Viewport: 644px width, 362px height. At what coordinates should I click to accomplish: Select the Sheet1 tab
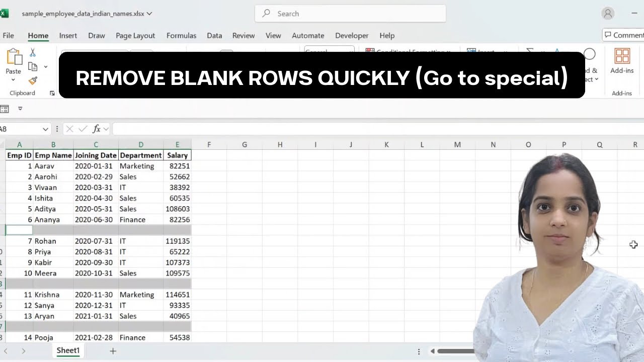point(68,350)
